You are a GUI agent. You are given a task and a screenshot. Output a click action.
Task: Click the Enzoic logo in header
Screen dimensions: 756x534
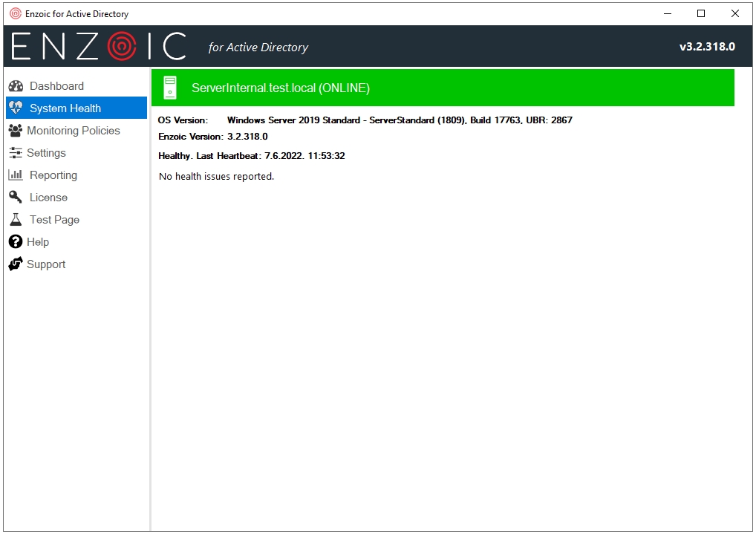click(x=99, y=47)
